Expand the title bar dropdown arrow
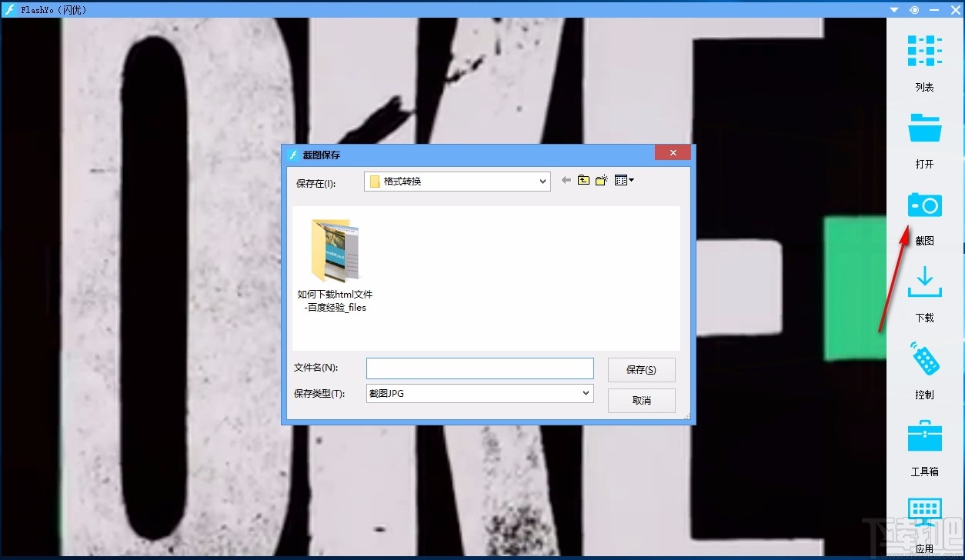Viewport: 965px width, 560px height. [893, 9]
